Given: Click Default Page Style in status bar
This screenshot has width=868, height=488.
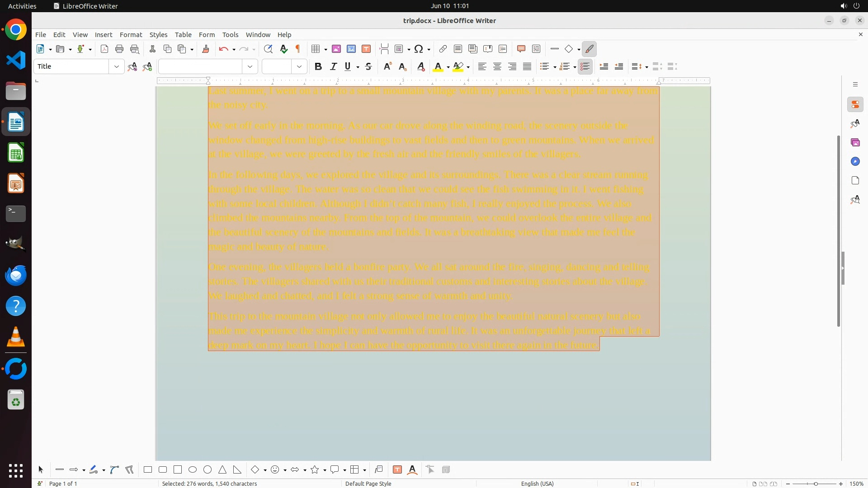Looking at the screenshot, I should [368, 483].
